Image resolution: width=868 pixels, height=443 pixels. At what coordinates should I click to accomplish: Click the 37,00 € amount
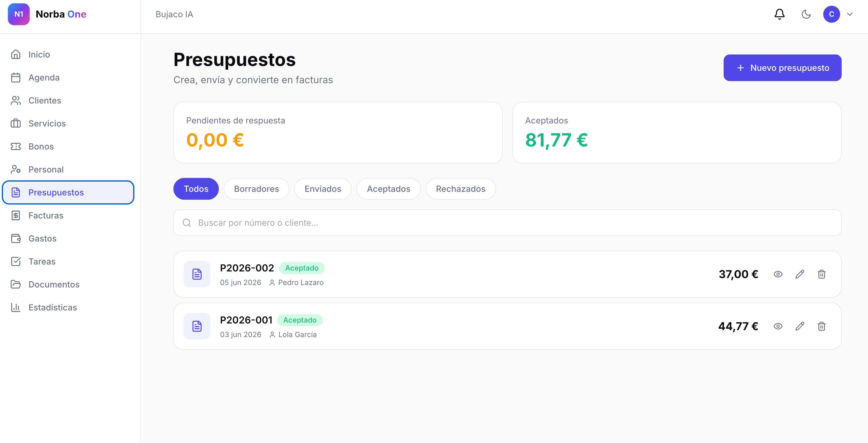pos(738,274)
